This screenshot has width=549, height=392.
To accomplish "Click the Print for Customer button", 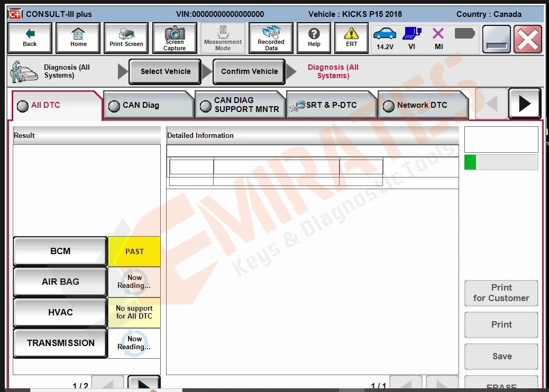I will [501, 293].
